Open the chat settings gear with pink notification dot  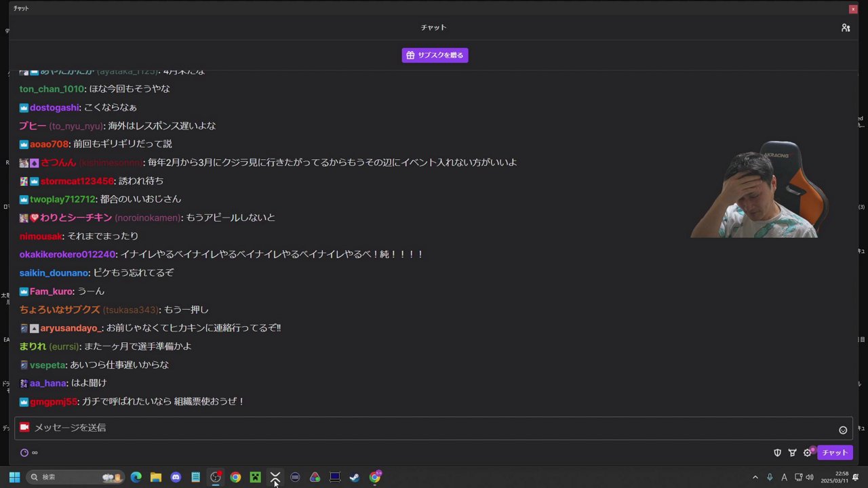coord(807,452)
